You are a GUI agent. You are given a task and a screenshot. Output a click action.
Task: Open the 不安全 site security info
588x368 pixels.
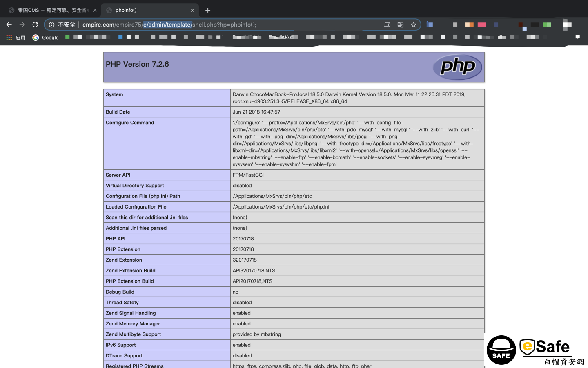(x=62, y=25)
